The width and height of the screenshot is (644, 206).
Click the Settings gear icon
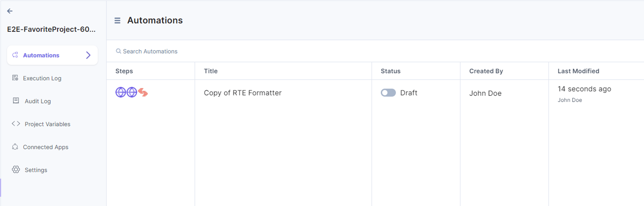tap(16, 170)
